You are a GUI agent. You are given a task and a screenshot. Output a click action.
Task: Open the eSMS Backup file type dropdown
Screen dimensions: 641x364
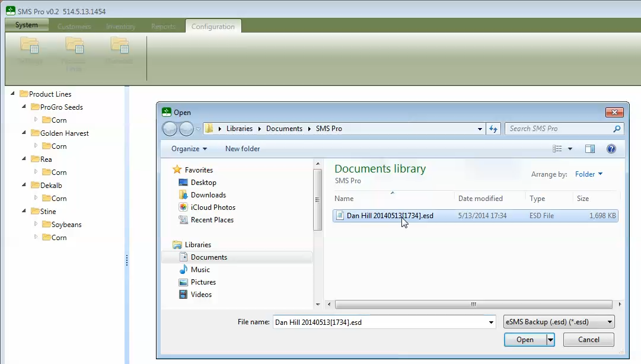point(559,322)
